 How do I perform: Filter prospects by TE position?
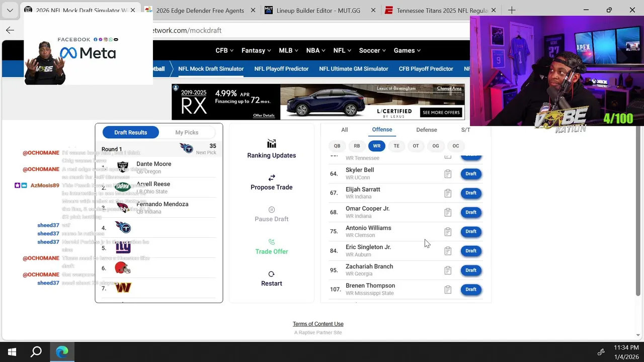(x=396, y=146)
